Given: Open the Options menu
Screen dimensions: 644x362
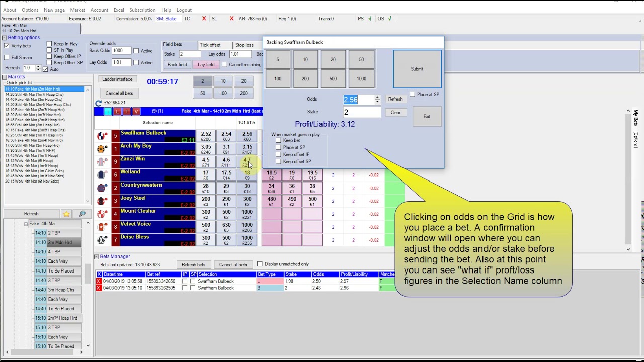Looking at the screenshot, I should pyautogui.click(x=30, y=10).
